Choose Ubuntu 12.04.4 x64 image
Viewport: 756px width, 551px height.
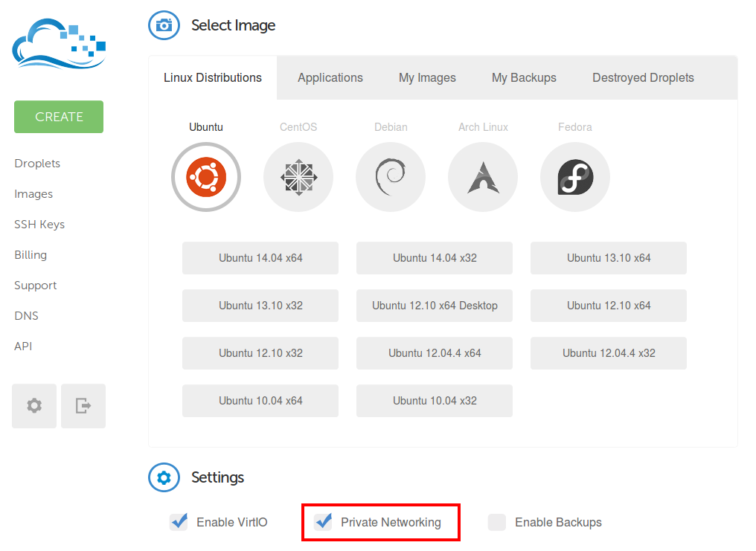click(435, 353)
